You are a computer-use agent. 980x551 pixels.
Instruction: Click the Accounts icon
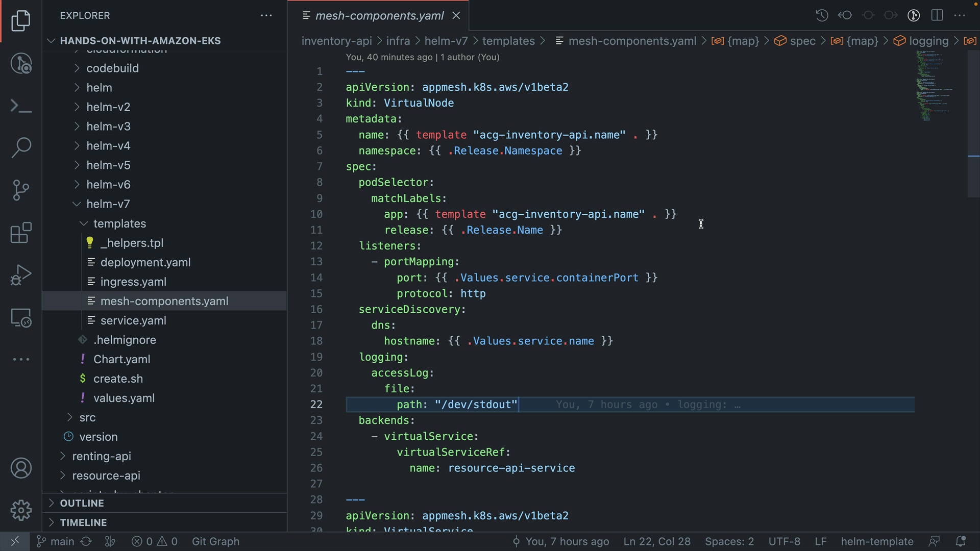tap(21, 468)
